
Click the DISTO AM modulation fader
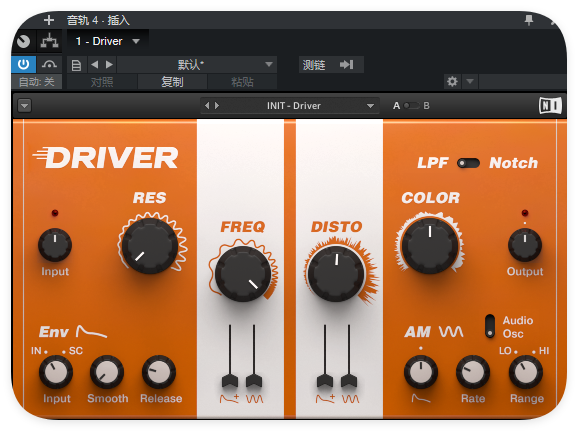pos(349,381)
